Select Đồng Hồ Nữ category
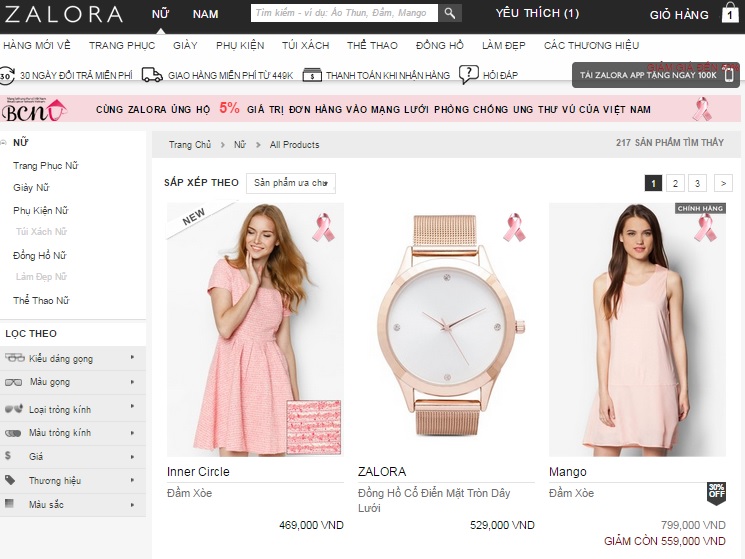The height and width of the screenshot is (559, 745). tap(40, 256)
